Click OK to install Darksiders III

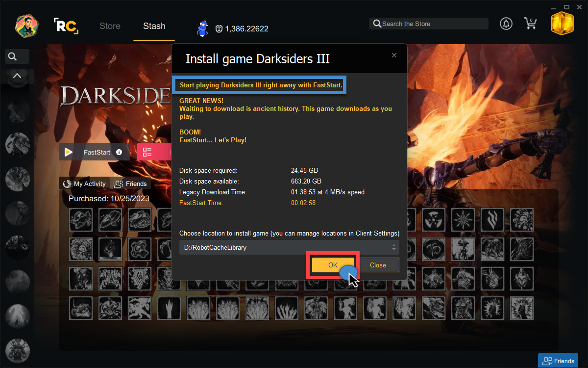pyautogui.click(x=333, y=265)
